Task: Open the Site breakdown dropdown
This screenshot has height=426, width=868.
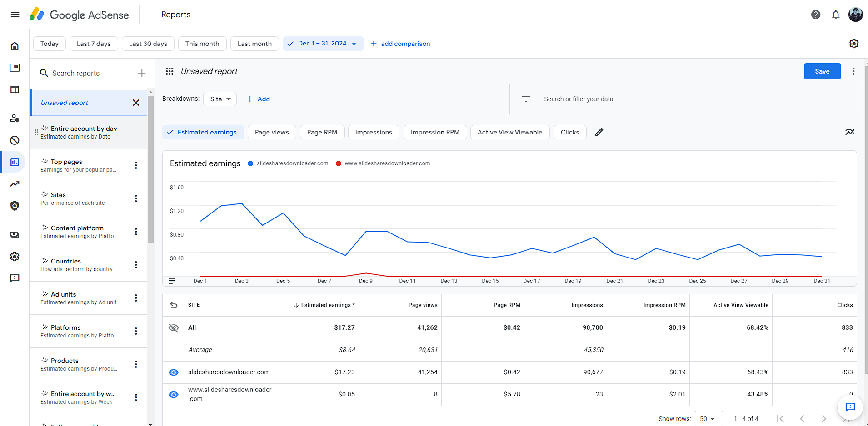Action: (220, 99)
